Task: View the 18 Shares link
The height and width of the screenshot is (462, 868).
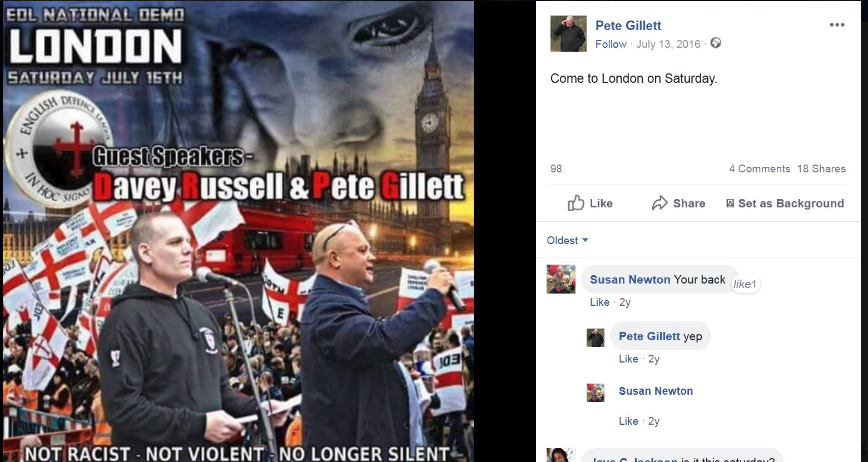Action: click(x=821, y=168)
